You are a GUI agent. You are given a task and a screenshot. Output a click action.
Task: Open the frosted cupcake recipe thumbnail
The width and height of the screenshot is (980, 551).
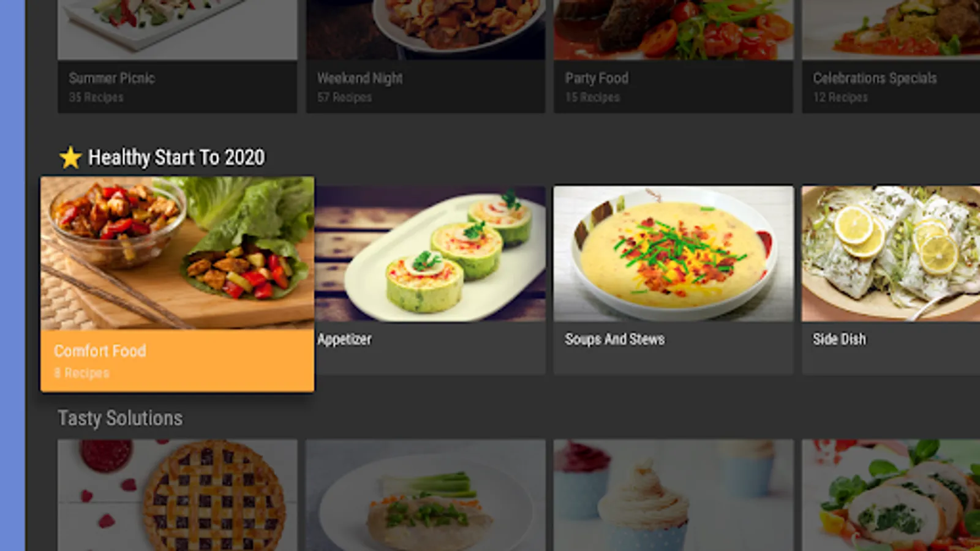coord(674,495)
